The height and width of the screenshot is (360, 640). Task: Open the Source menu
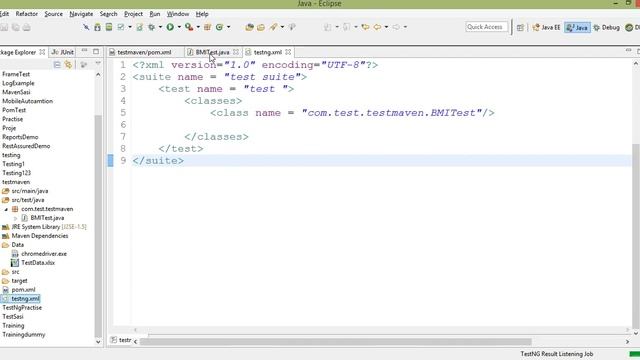[53, 14]
